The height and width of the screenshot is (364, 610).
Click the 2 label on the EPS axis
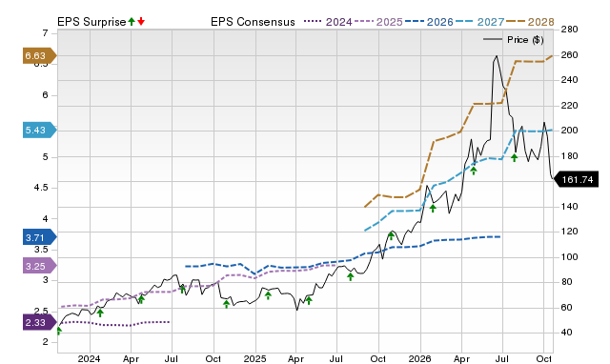(x=45, y=342)
